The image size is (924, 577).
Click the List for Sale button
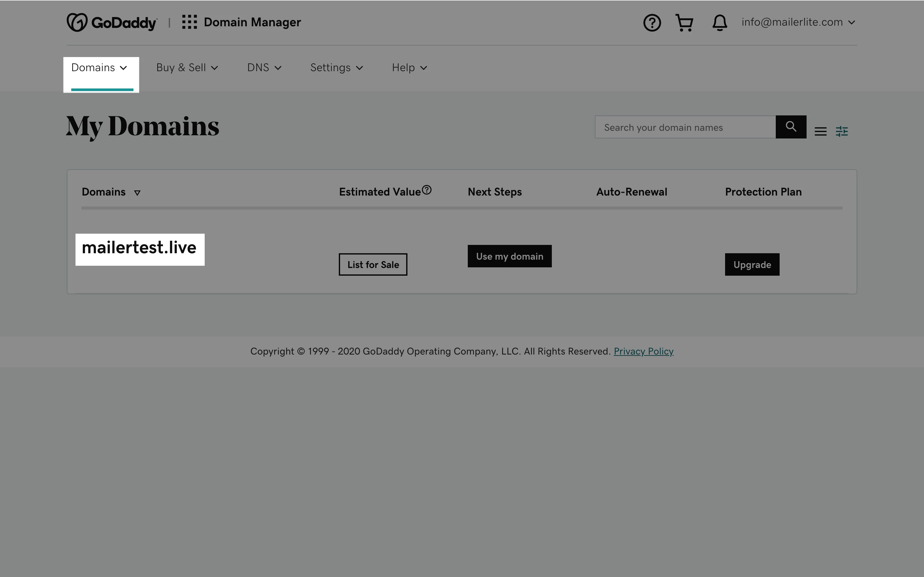point(373,264)
